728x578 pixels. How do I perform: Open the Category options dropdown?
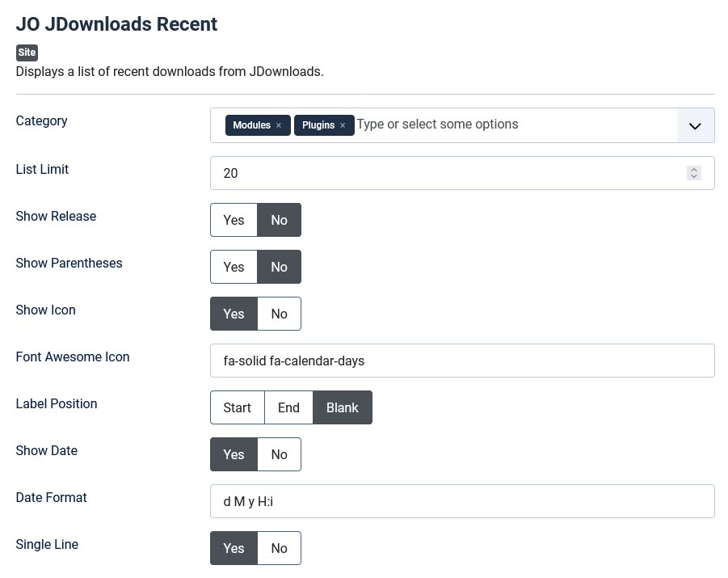coord(694,125)
